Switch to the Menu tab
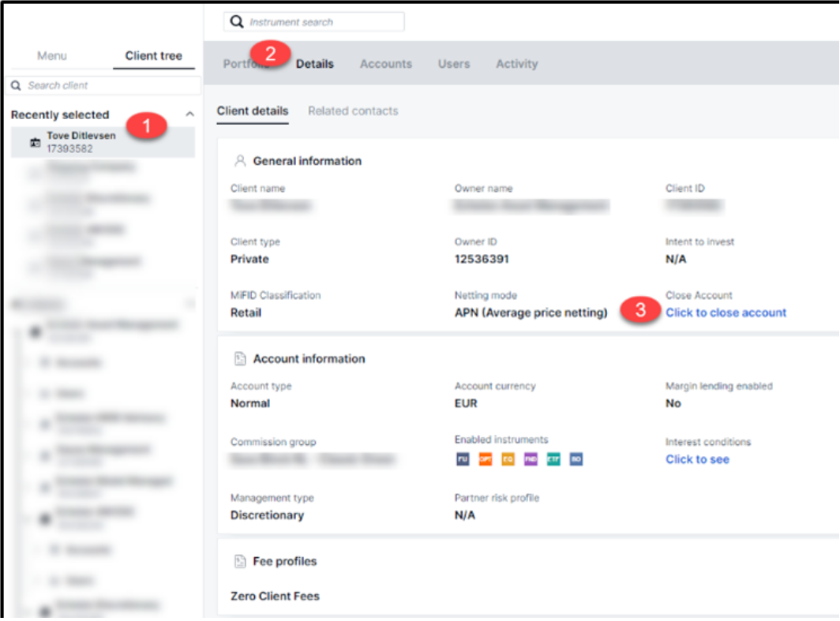The width and height of the screenshot is (840, 621). click(x=52, y=56)
